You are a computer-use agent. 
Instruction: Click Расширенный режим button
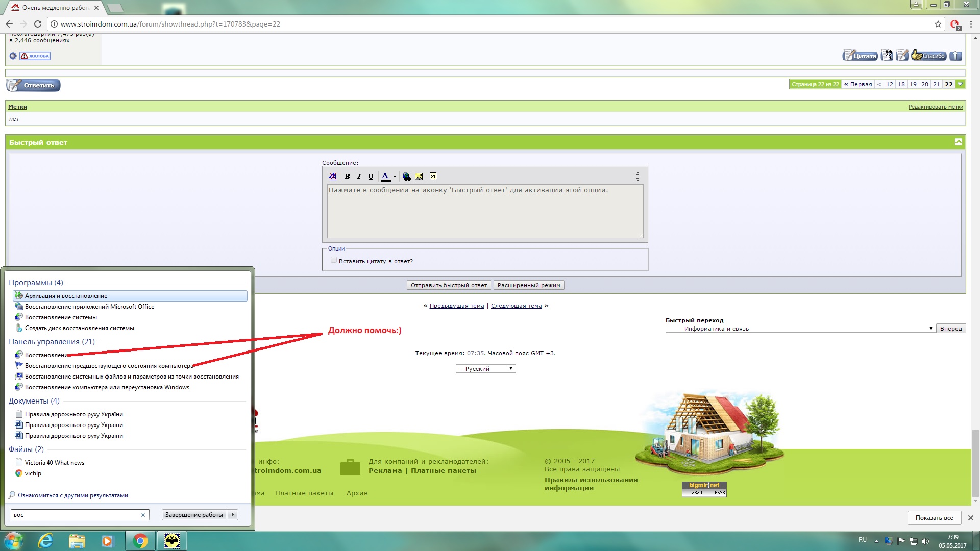529,285
